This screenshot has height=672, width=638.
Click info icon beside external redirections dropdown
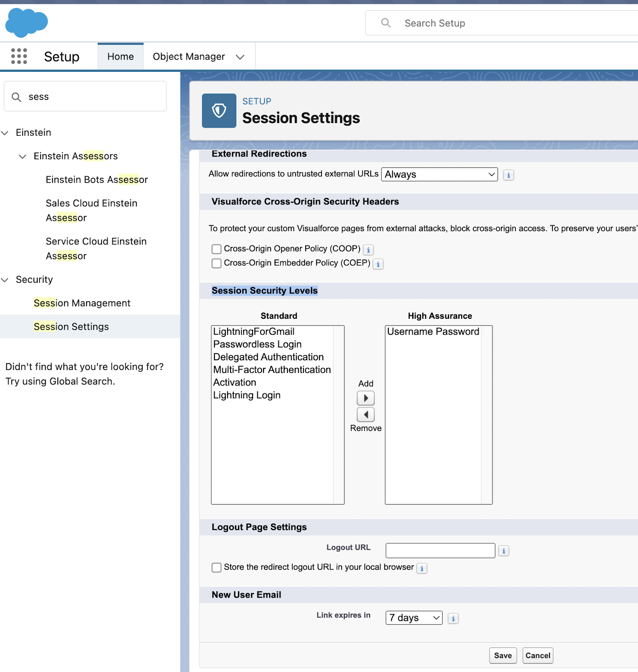pyautogui.click(x=508, y=175)
